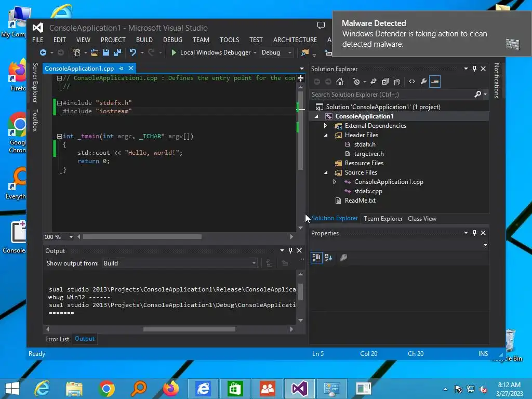The height and width of the screenshot is (399, 532).
Task: Toggle Preview Selected Items in Solution Explorer
Action: (435, 82)
